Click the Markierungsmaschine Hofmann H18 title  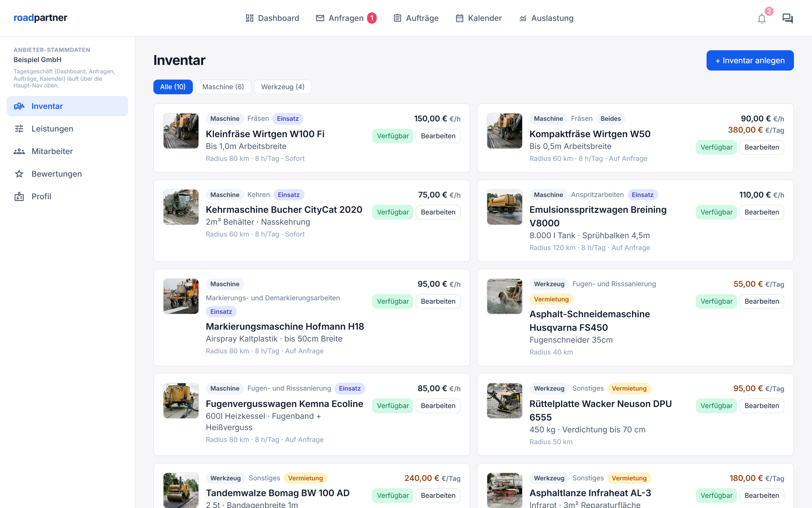pos(285,327)
